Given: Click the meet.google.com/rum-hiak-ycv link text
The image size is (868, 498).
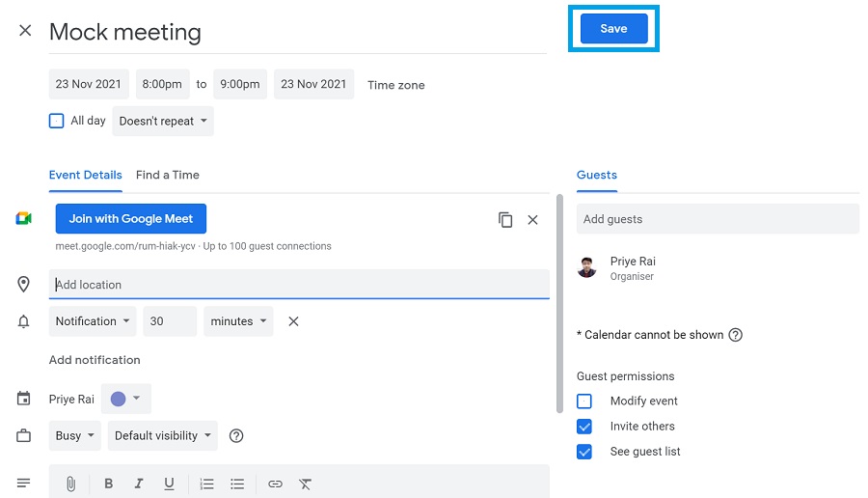Looking at the screenshot, I should [x=125, y=246].
